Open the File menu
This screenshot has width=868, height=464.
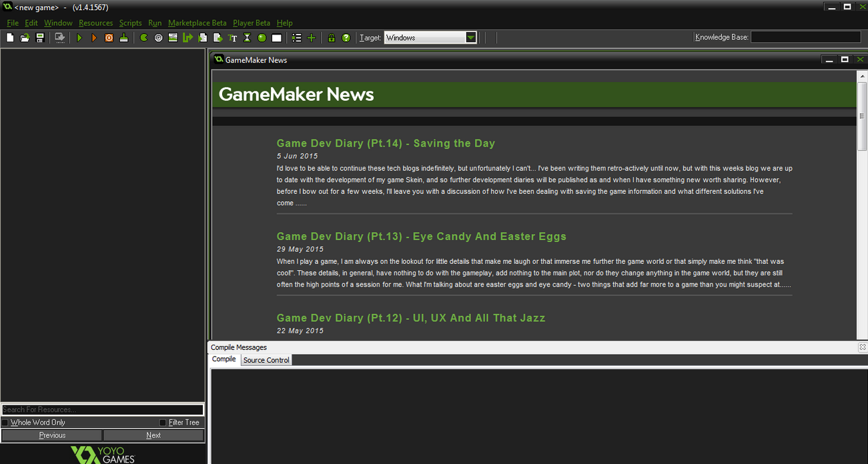pos(13,23)
